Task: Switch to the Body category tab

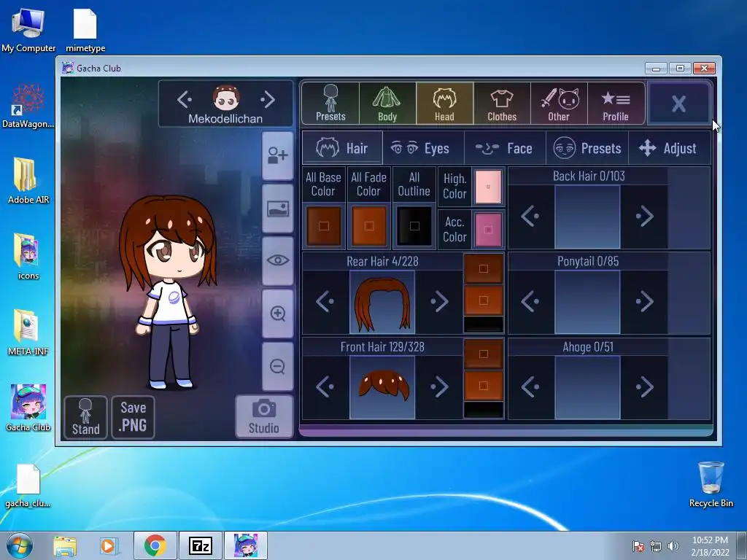Action: (387, 104)
